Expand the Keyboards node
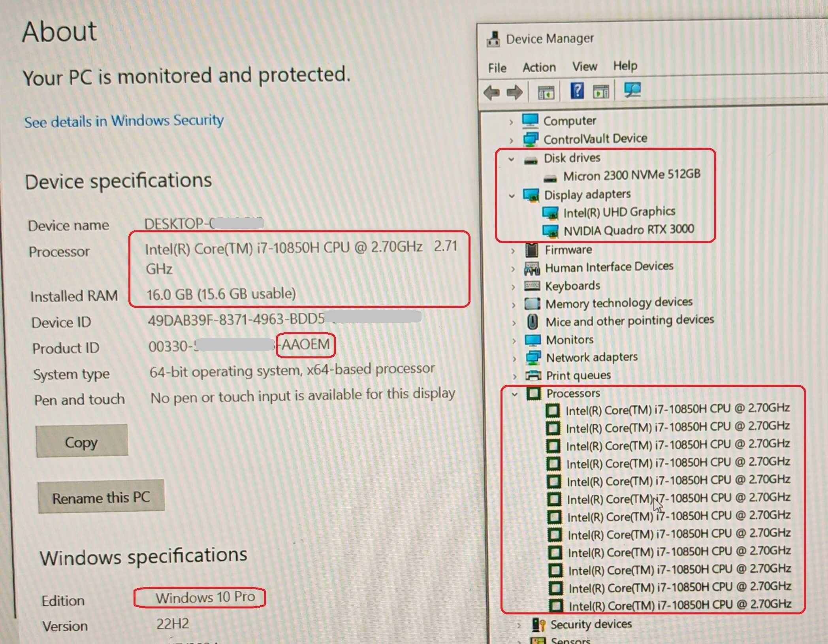 coord(513,287)
